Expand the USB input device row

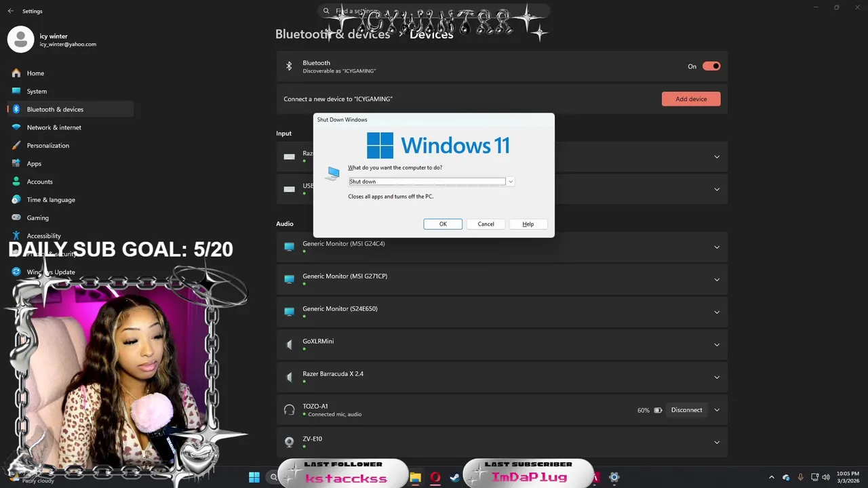[717, 189]
